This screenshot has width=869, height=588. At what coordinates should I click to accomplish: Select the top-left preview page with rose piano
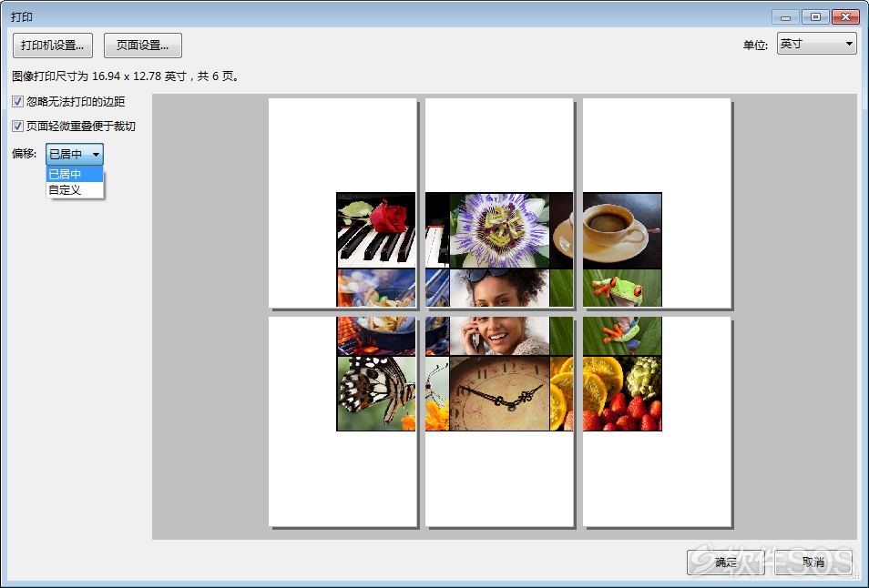tap(342, 203)
